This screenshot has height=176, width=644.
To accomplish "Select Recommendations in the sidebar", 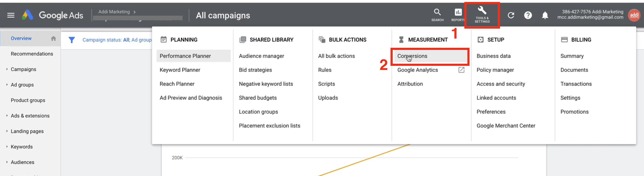I will 32,54.
